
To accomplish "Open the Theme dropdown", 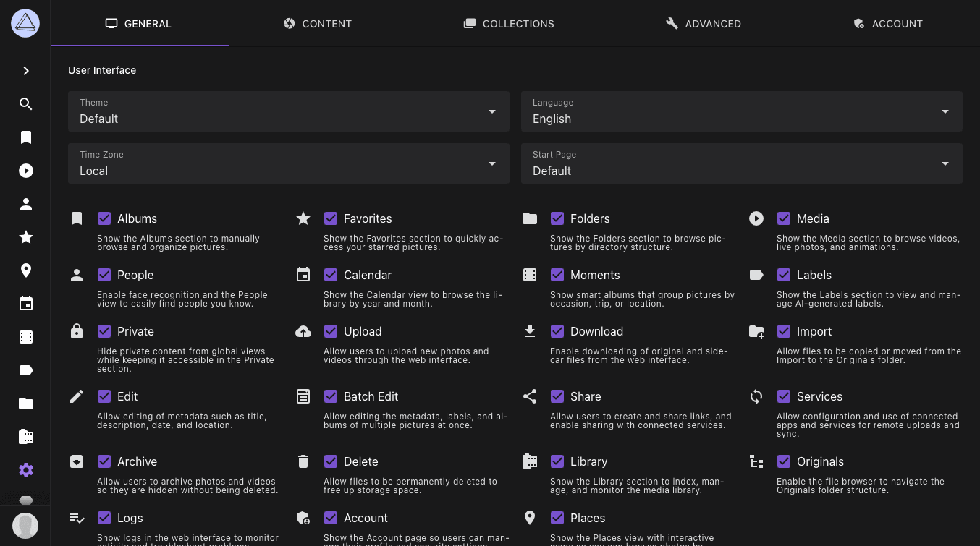I will 289,111.
